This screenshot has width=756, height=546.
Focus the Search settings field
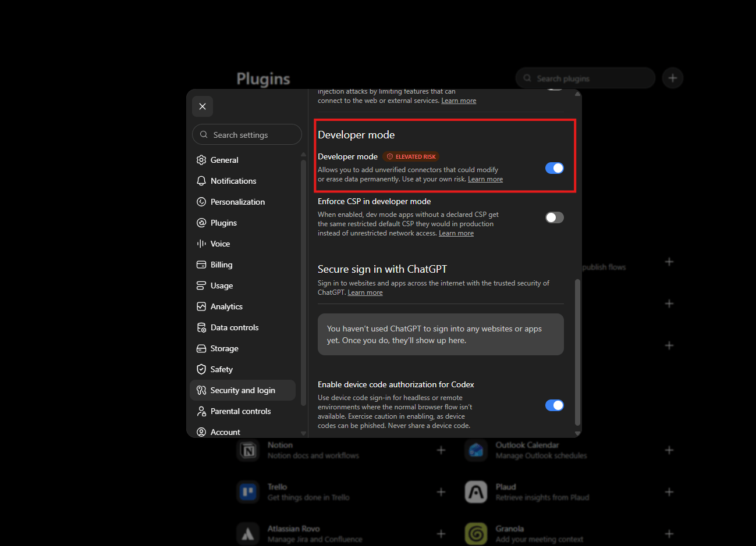coord(247,134)
